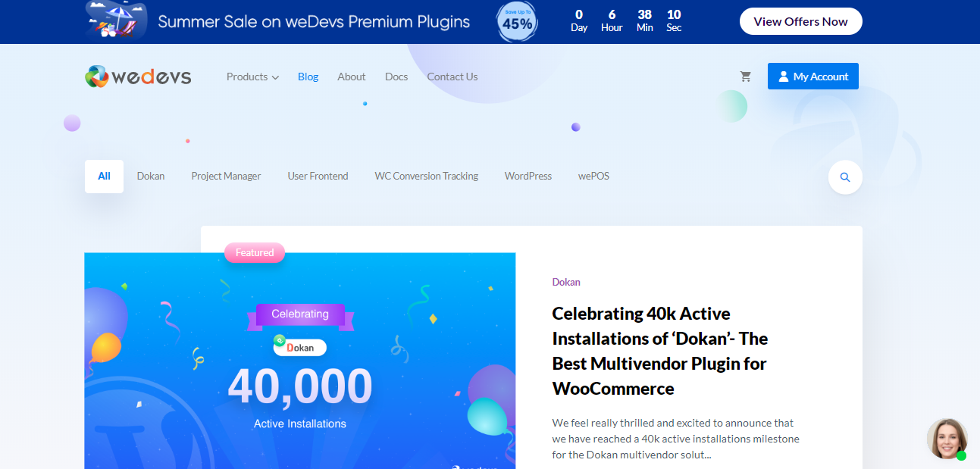Select the Project Manager category tab
The image size is (980, 469).
[226, 177]
